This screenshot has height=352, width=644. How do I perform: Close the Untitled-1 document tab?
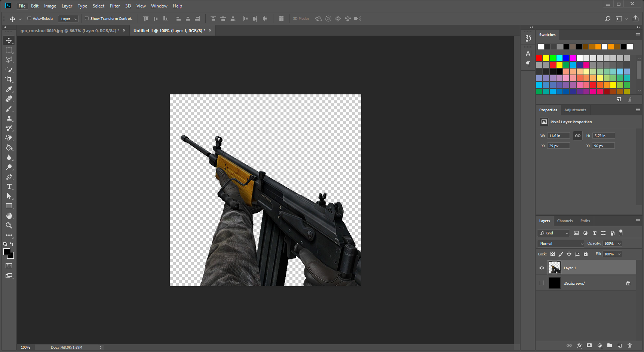[210, 31]
